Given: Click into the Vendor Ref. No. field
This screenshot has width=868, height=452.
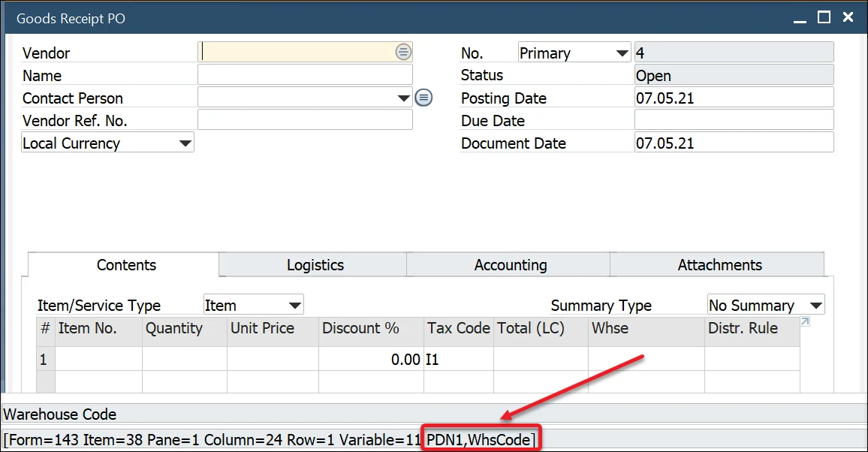Looking at the screenshot, I should (x=305, y=120).
